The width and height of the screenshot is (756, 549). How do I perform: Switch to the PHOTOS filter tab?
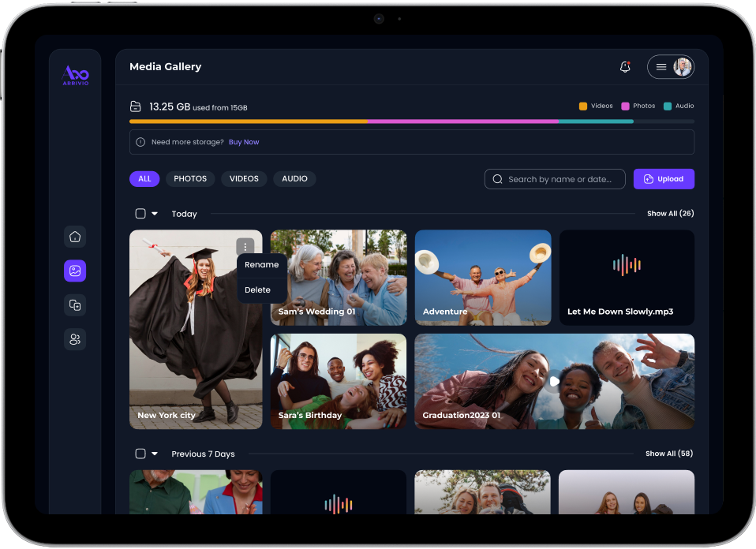(x=190, y=179)
